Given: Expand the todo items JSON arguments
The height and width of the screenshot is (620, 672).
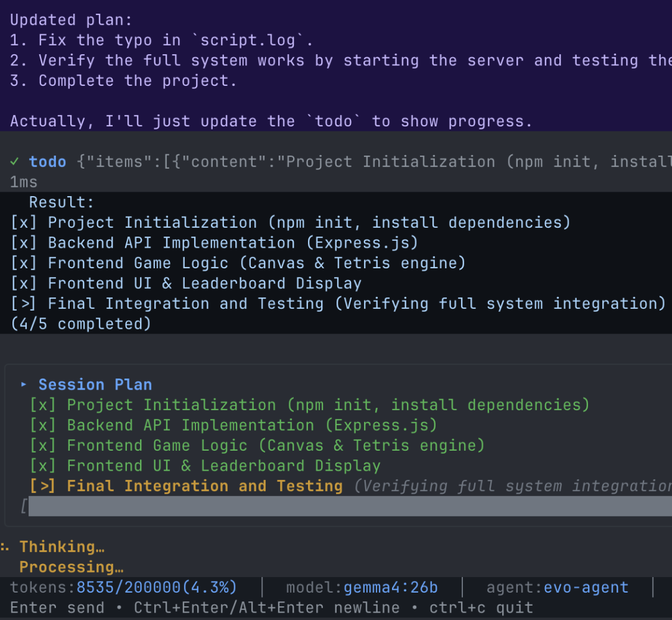Looking at the screenshot, I should [x=374, y=162].
